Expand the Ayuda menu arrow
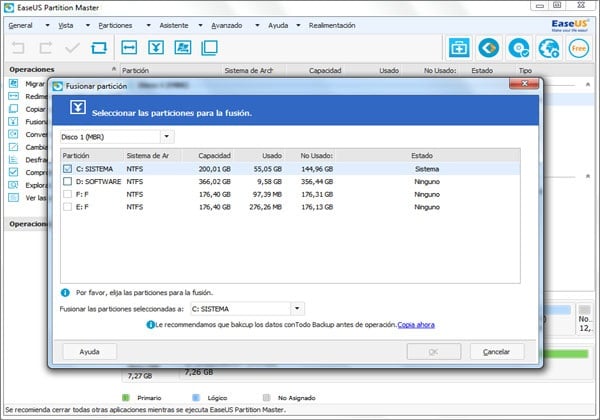Screen dimensions: 600x420 [298, 25]
